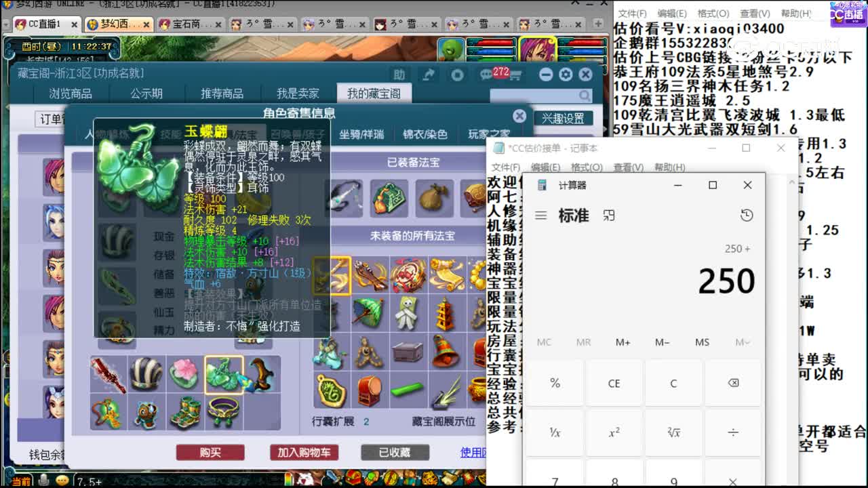Viewport: 868px width, 488px height.
Task: Click the calculator M− memory button
Action: 662,342
